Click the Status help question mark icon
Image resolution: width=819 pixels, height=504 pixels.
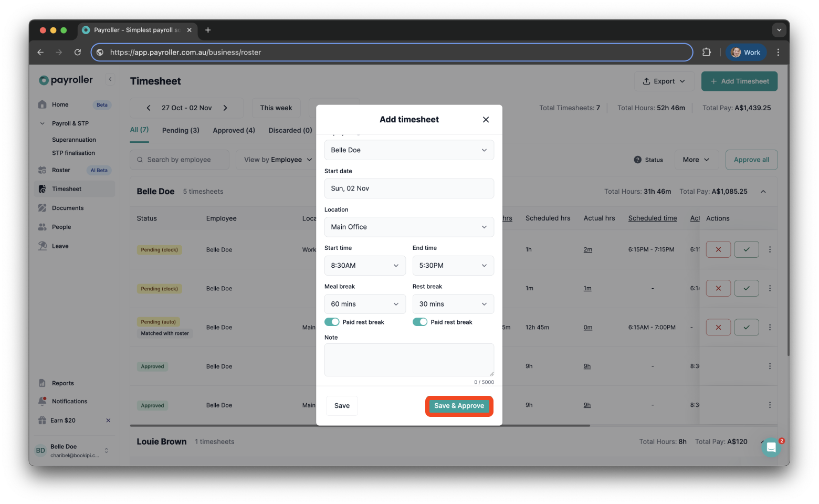click(x=637, y=160)
